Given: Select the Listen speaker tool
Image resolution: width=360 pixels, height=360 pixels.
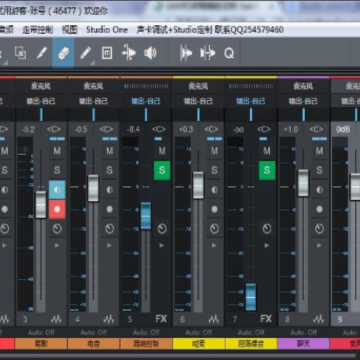Looking at the screenshot, I should tap(150, 53).
